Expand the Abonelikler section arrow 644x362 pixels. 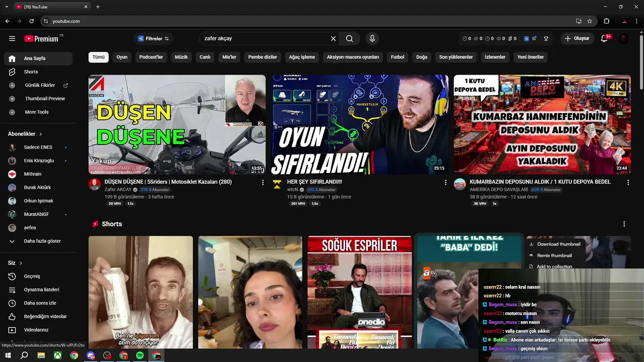41,134
